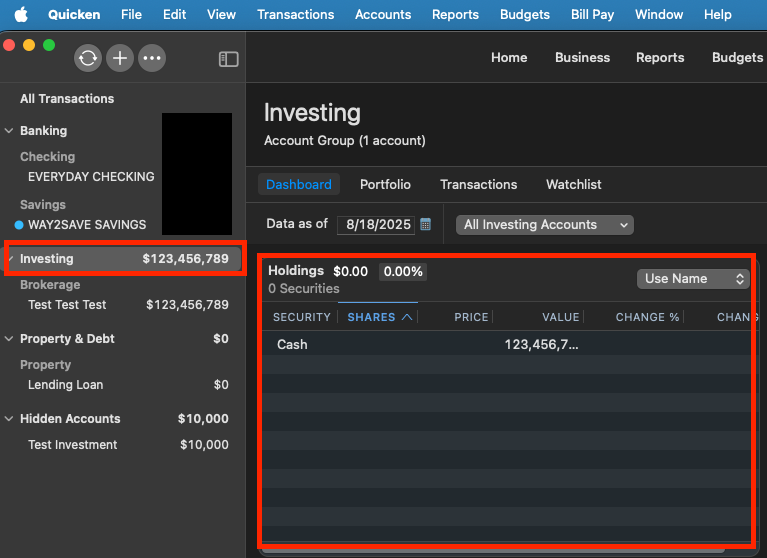This screenshot has width=767, height=558.
Task: Sort by the CHANGE % column header
Action: [x=647, y=317]
